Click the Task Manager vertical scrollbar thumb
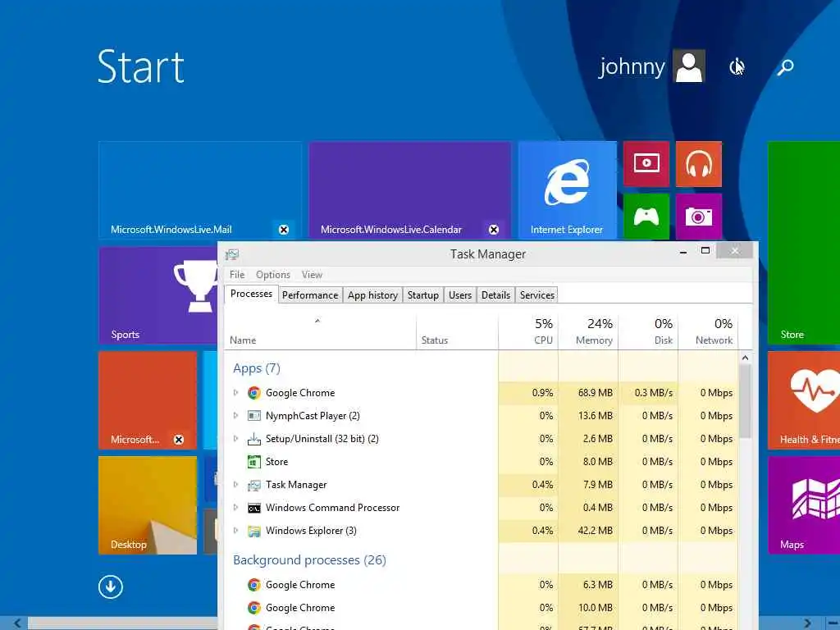Image resolution: width=840 pixels, height=630 pixels. [745, 400]
